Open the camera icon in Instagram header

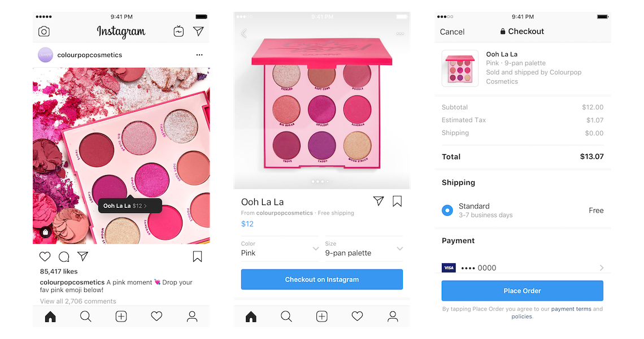[x=44, y=32]
